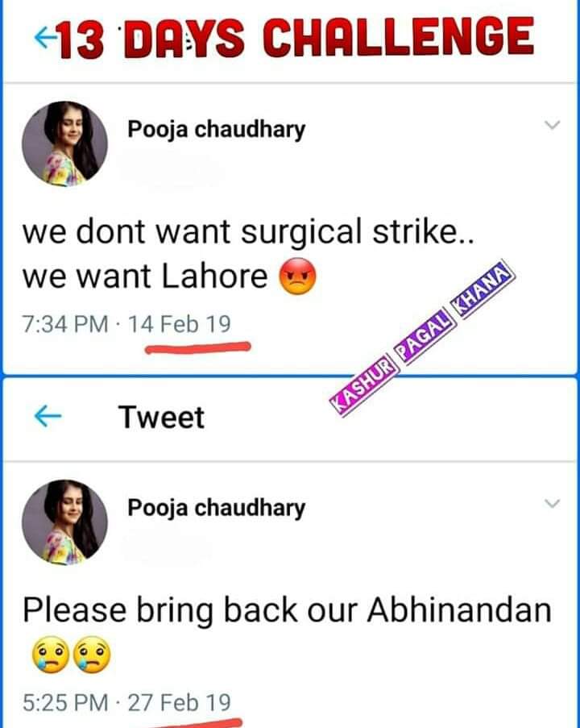Viewport: 580px width, 728px height.
Task: Expand the top tweet's chevron options menu
Action: pyautogui.click(x=552, y=125)
